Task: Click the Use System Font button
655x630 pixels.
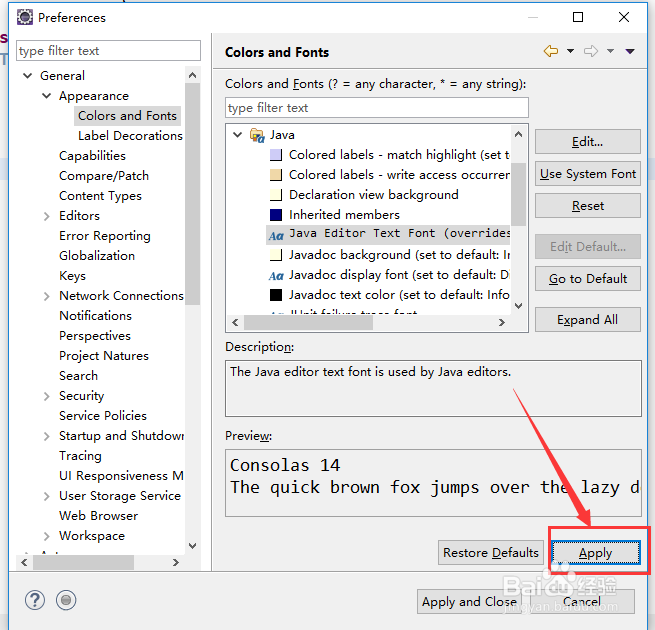Action: click(x=587, y=174)
